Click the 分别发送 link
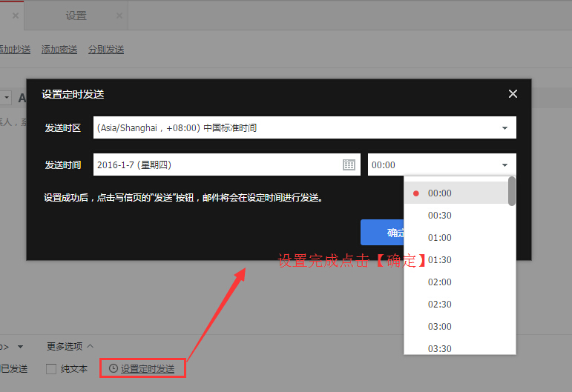 pyautogui.click(x=106, y=50)
